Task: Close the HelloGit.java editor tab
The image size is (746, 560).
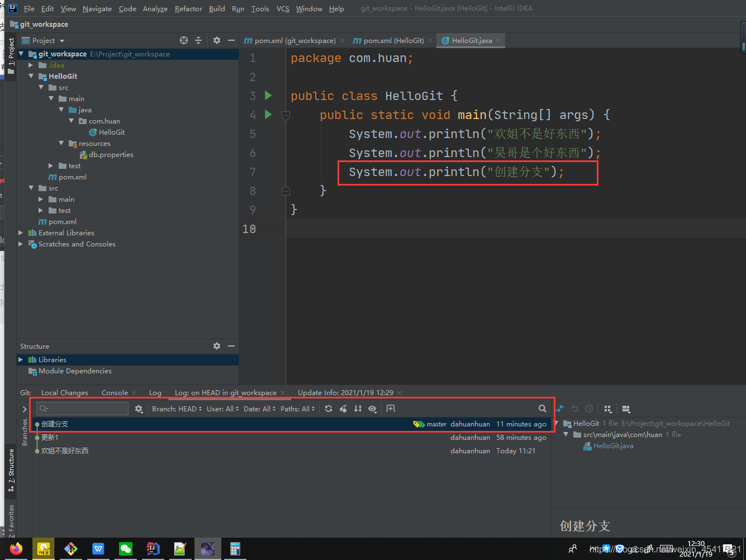Action: pos(498,40)
